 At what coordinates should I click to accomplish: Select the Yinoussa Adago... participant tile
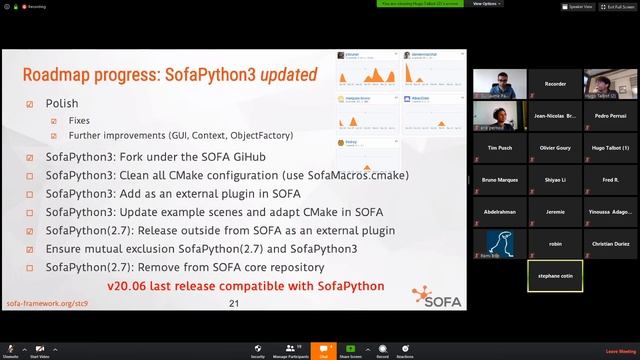(x=610, y=212)
